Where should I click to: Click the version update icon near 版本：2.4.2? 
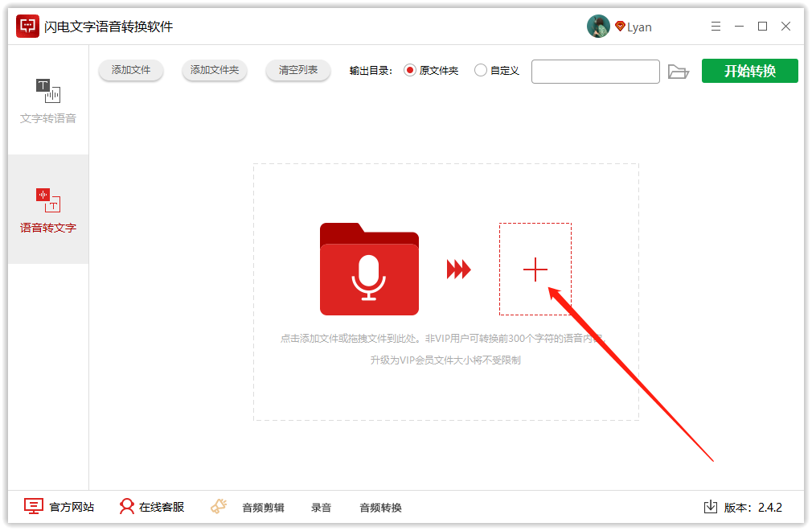[711, 507]
